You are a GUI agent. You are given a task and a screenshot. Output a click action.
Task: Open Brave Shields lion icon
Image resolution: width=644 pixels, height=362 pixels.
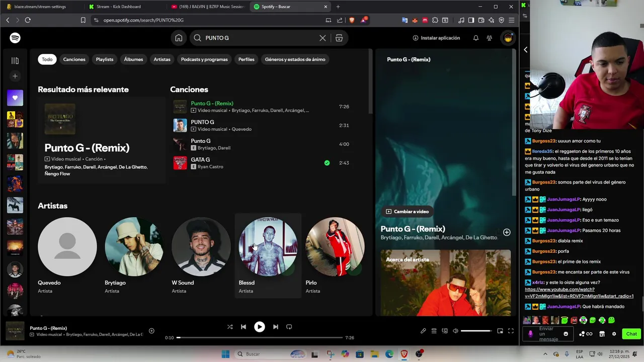pyautogui.click(x=351, y=20)
